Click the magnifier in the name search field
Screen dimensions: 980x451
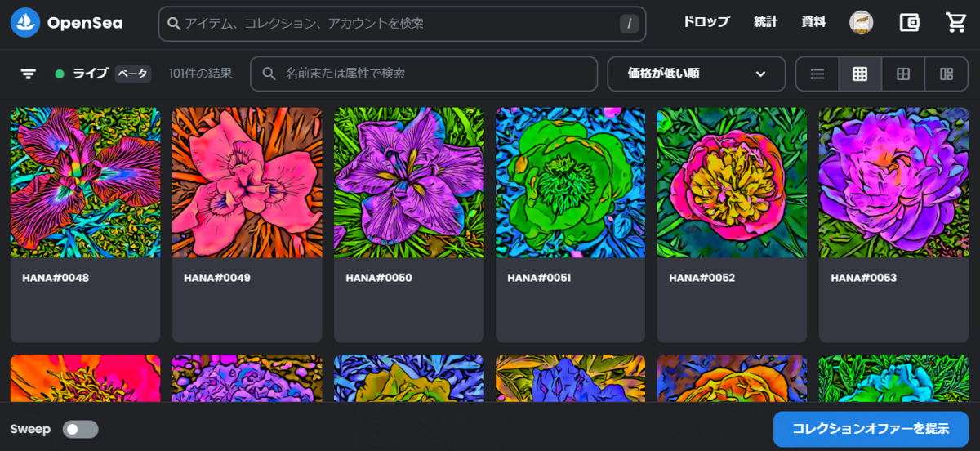coord(269,74)
